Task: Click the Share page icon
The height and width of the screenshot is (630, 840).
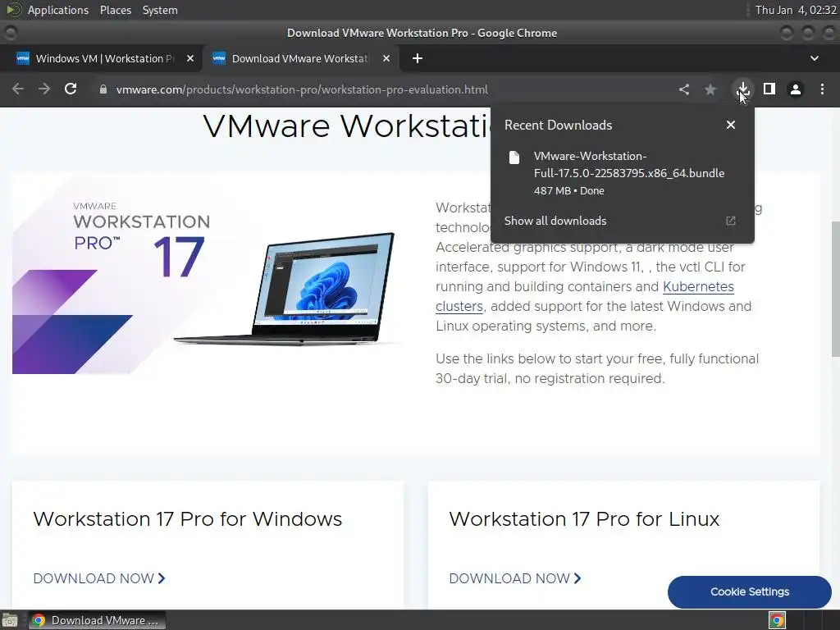Action: point(684,89)
